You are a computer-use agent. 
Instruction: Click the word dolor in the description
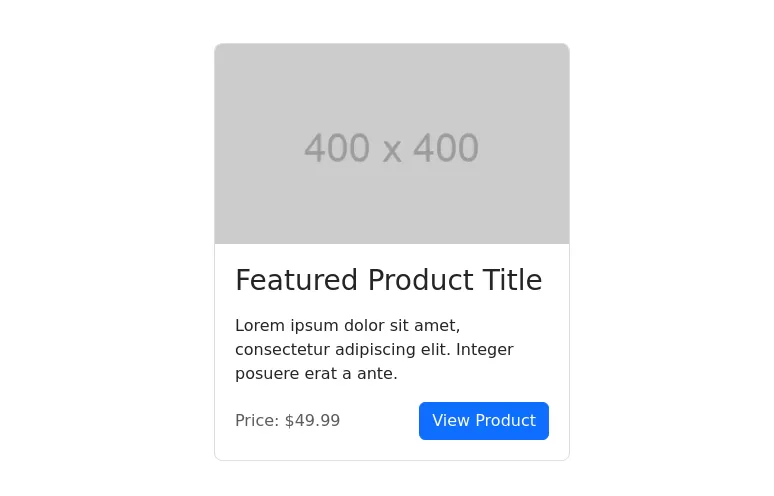363,326
